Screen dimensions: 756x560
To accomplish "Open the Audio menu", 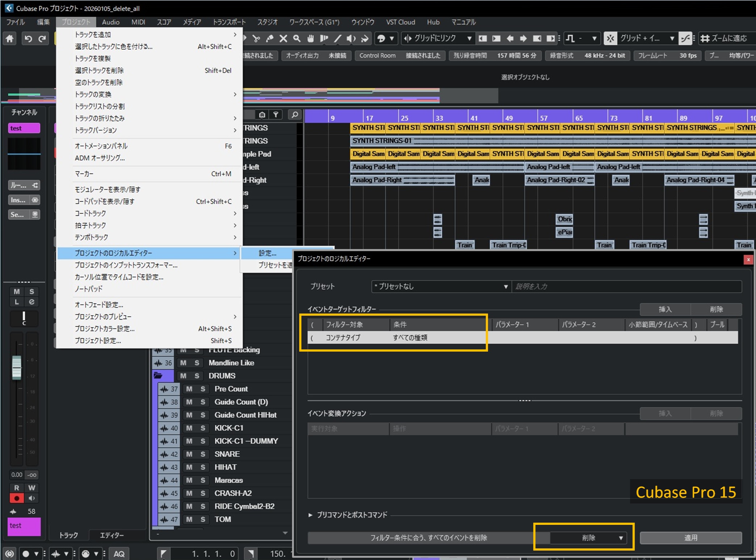I will click(x=110, y=22).
